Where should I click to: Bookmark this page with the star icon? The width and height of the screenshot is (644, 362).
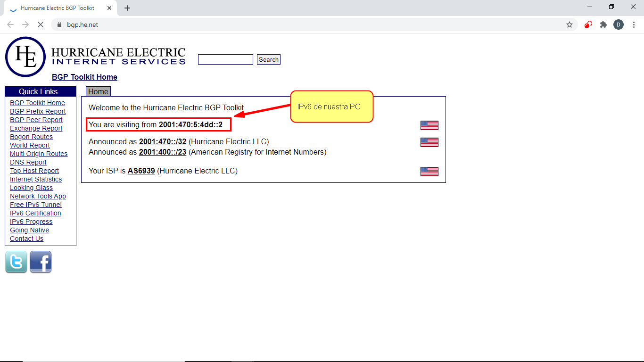pos(570,25)
